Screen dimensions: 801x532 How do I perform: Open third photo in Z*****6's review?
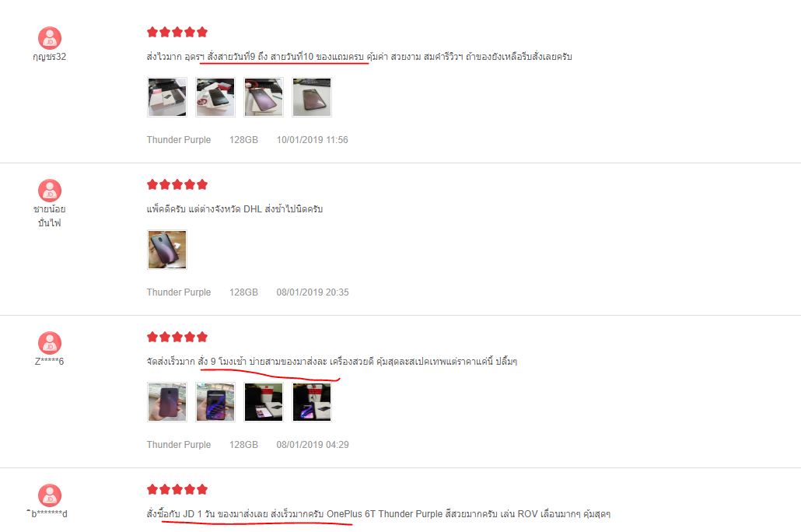(x=264, y=401)
